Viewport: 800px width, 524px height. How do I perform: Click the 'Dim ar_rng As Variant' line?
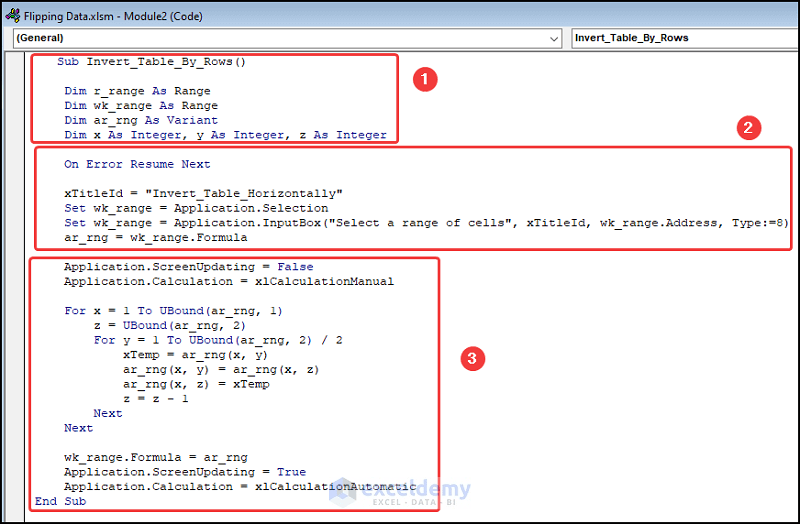click(x=141, y=120)
